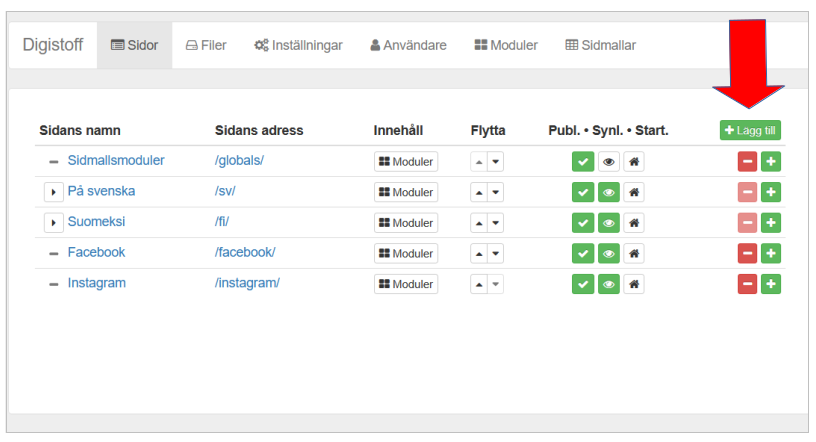Click the red delete button for Facebook
The image size is (816, 442).
pos(746,254)
